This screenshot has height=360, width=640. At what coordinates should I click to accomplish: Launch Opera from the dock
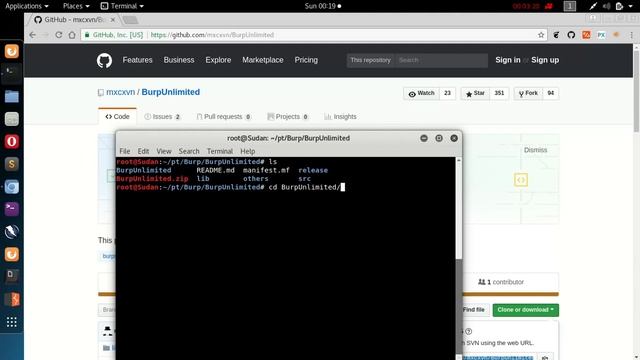(11, 142)
